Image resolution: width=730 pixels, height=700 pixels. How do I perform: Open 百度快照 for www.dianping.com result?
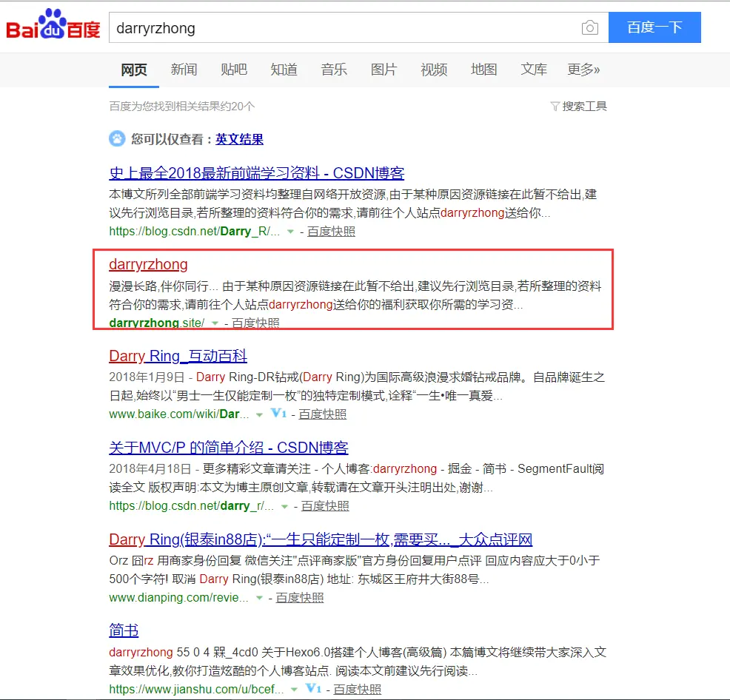(x=299, y=598)
